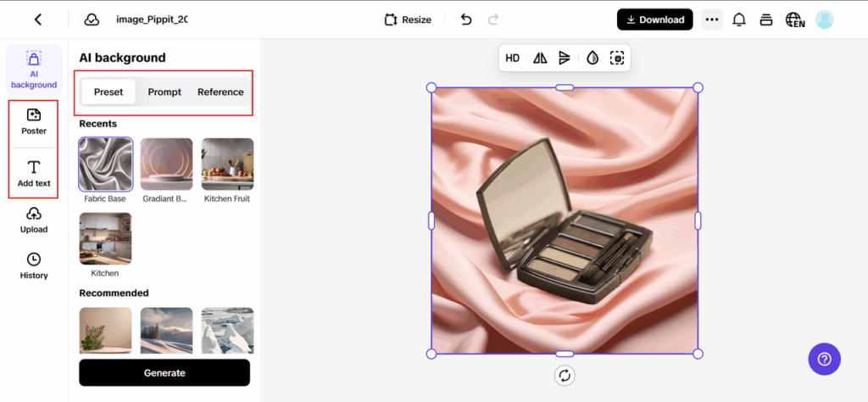Select Add text tool
Image resolution: width=868 pixels, height=402 pixels.
pyautogui.click(x=34, y=174)
